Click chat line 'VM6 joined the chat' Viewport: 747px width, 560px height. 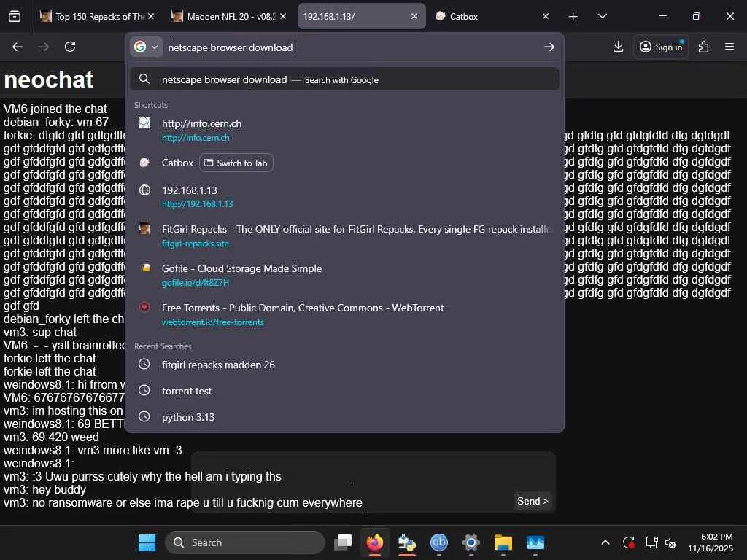tap(55, 109)
